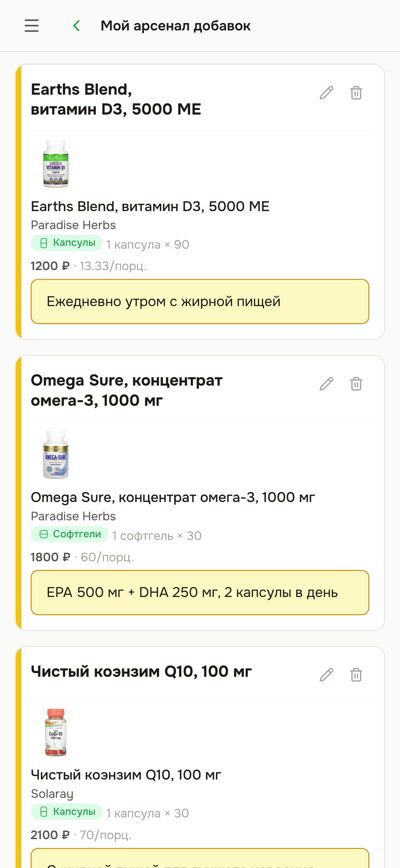
Task: Select the EPA 500 мг dosage note
Action: (x=200, y=592)
